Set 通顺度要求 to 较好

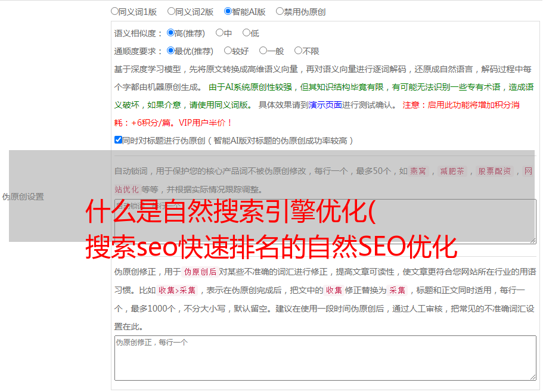coord(228,51)
